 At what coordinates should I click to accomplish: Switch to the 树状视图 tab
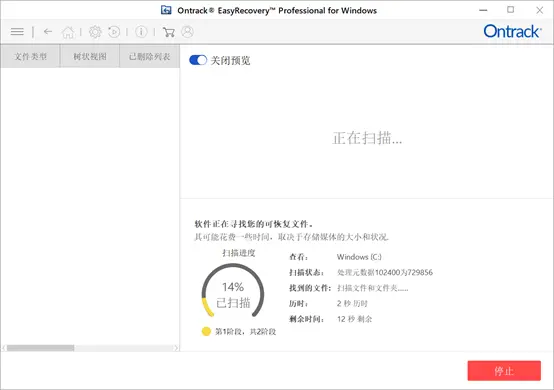tap(90, 56)
